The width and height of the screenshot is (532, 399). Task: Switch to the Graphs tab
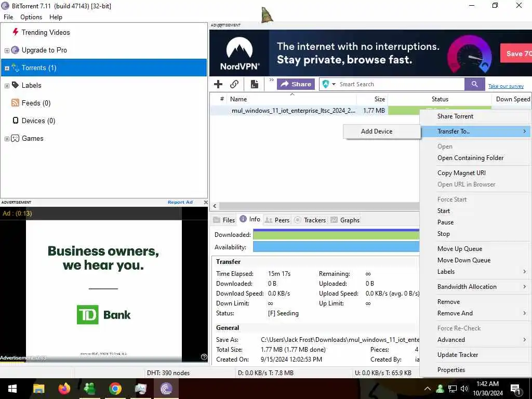(x=345, y=220)
